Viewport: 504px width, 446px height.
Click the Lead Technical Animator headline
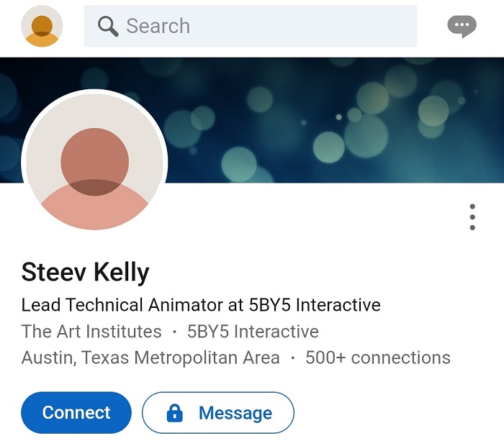[122, 305]
